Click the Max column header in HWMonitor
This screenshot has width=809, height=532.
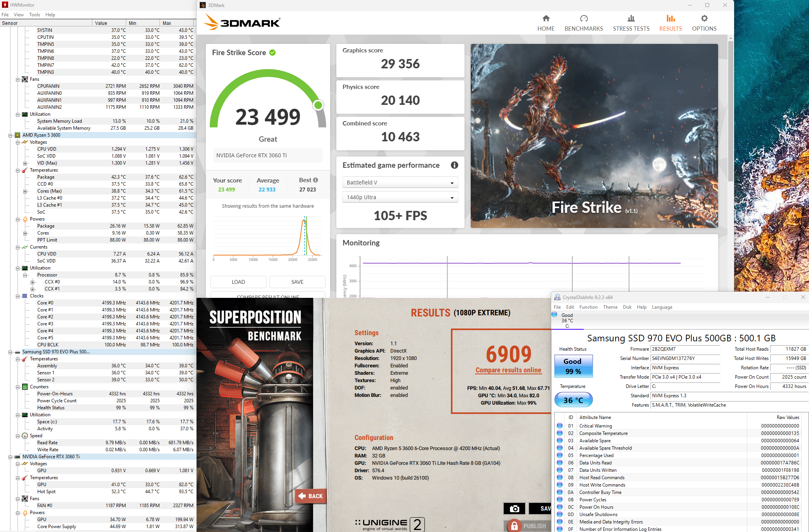[x=177, y=23]
